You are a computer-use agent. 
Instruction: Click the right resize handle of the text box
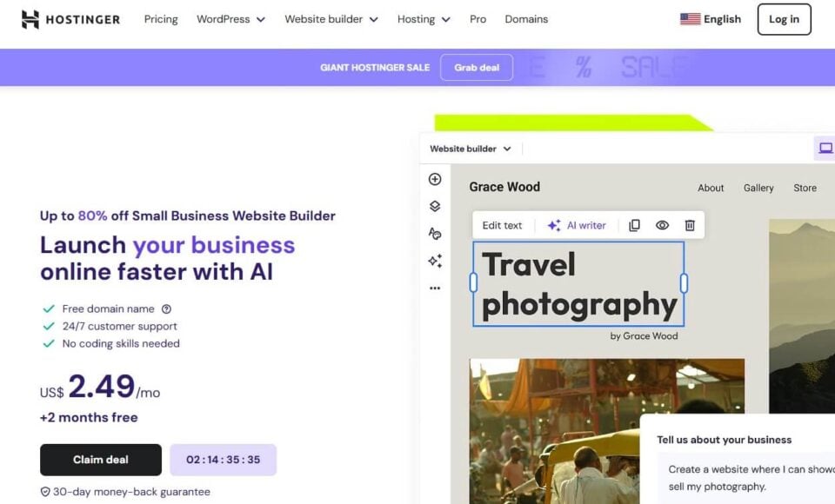(x=684, y=283)
